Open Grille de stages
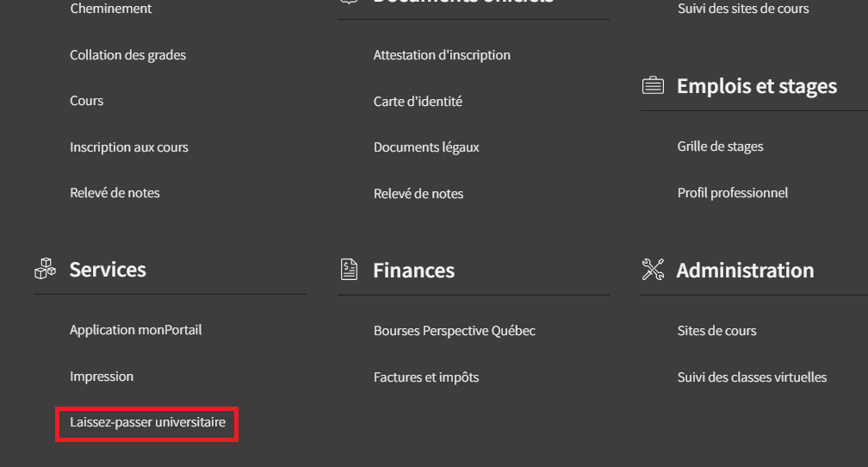Viewport: 868px width, 467px height. click(720, 146)
